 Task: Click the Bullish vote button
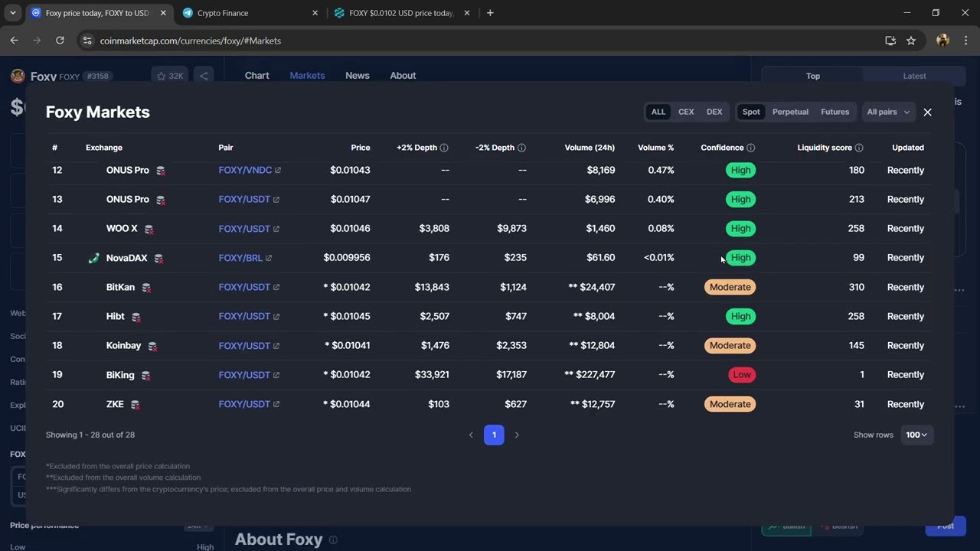[x=786, y=527]
